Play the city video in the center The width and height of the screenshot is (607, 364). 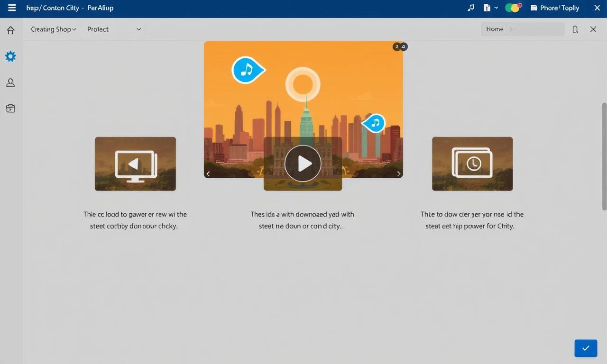click(x=303, y=164)
